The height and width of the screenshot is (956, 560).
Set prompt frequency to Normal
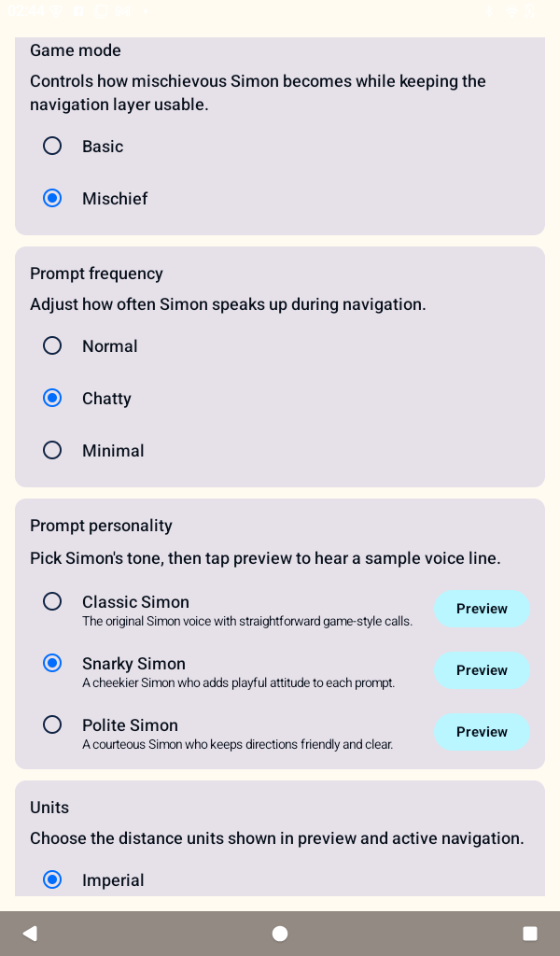pyautogui.click(x=52, y=345)
